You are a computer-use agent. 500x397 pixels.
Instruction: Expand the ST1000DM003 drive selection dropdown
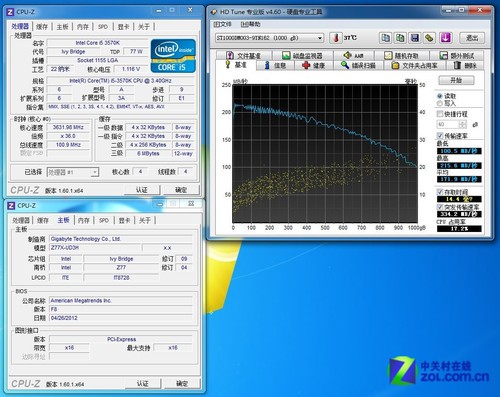point(320,38)
